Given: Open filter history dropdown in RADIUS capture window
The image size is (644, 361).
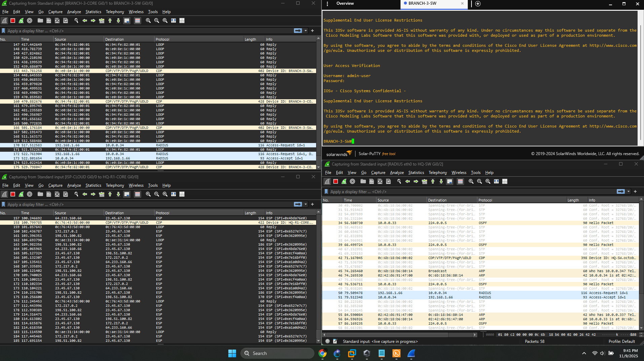Looking at the screenshot, I should point(629,191).
